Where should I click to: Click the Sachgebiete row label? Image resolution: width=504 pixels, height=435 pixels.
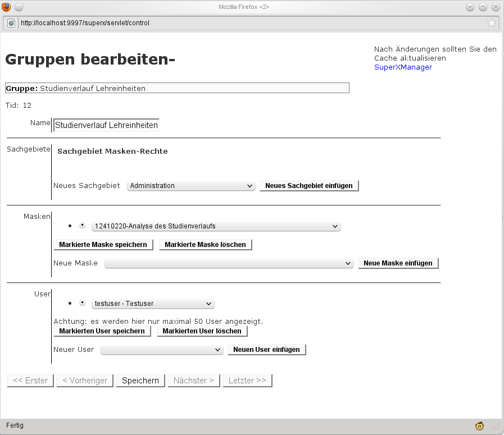pyautogui.click(x=29, y=149)
